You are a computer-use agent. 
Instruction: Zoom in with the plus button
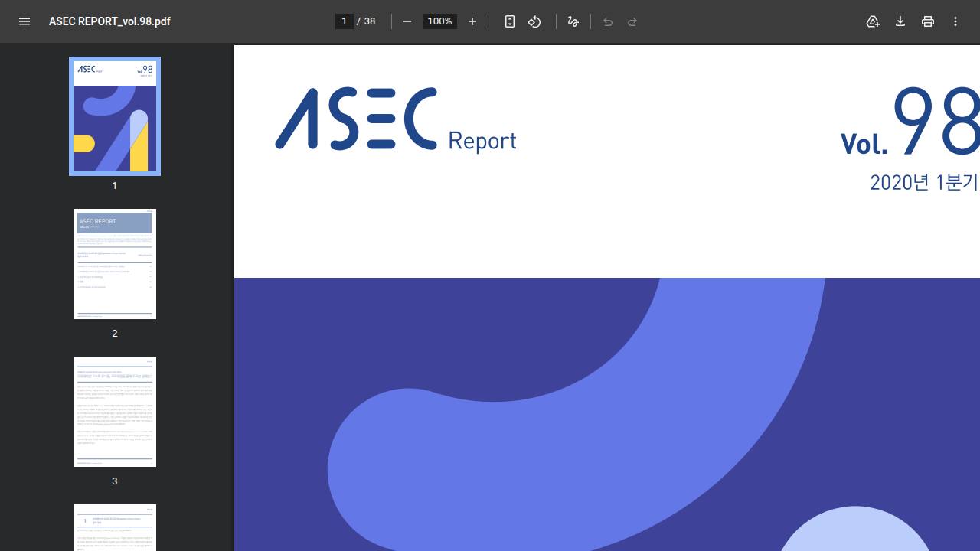[x=472, y=21]
